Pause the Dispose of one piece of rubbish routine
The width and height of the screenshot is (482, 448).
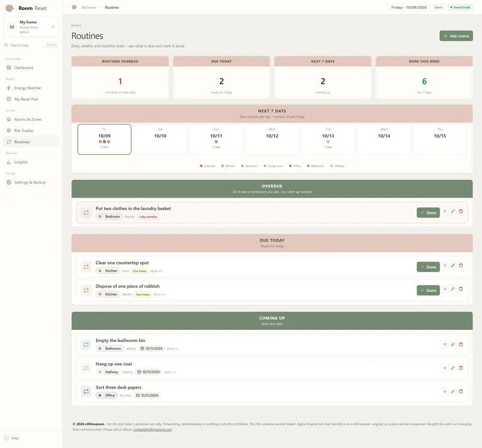tap(445, 289)
